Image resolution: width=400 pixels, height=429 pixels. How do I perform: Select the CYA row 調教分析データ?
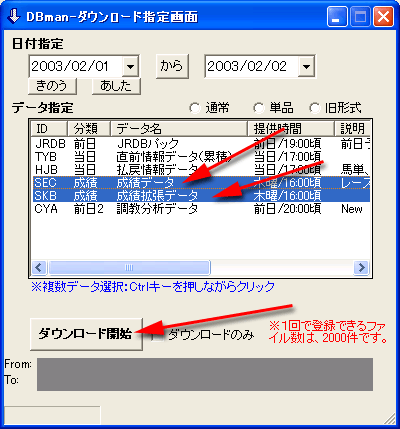[201, 209]
